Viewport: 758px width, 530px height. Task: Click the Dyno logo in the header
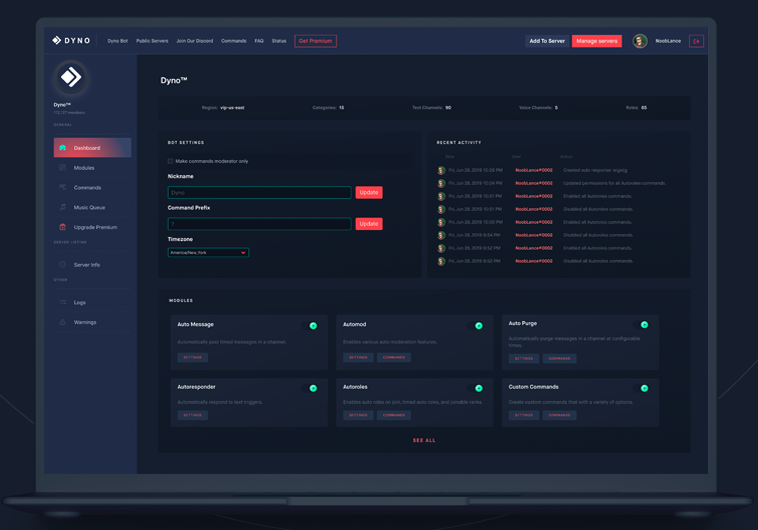[x=71, y=41]
